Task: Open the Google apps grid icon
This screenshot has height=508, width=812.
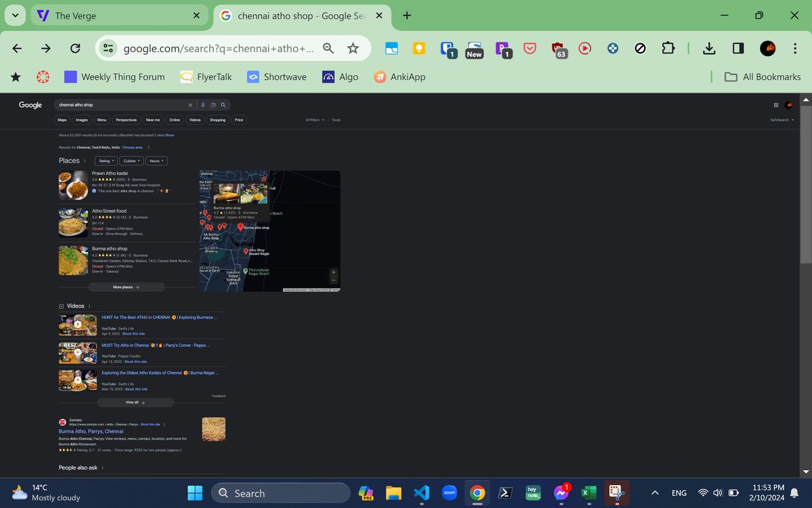Action: 775,105
